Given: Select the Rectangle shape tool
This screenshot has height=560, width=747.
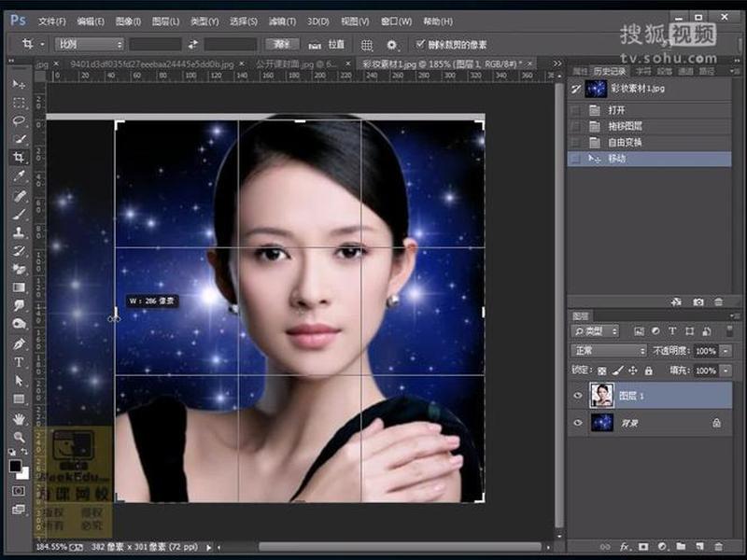Looking at the screenshot, I should click(19, 399).
